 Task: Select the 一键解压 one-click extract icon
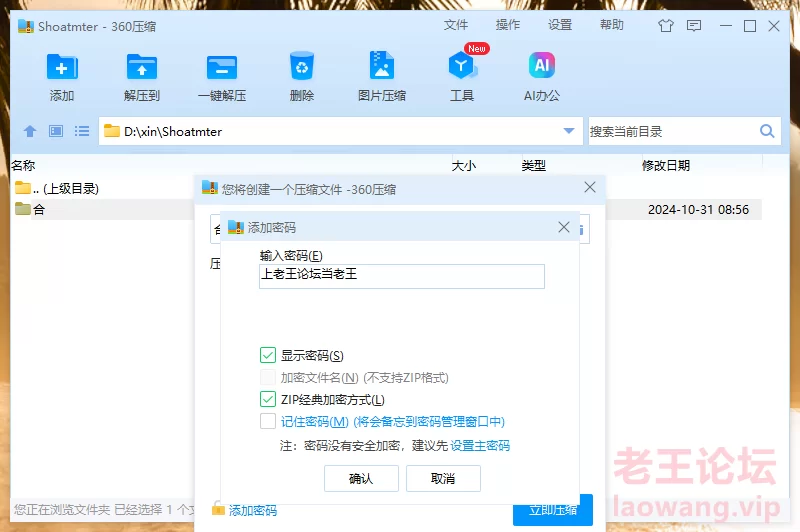[x=222, y=68]
